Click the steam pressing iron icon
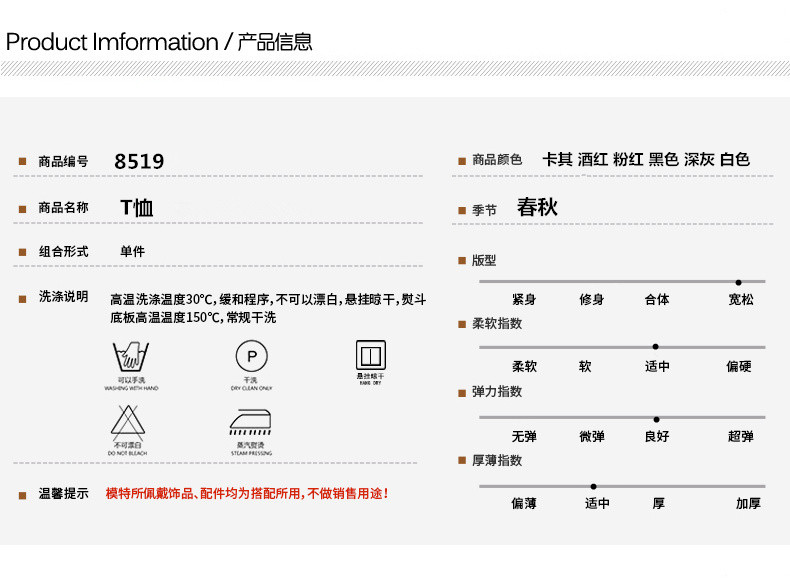This screenshot has height=584, width=790. [x=250, y=422]
